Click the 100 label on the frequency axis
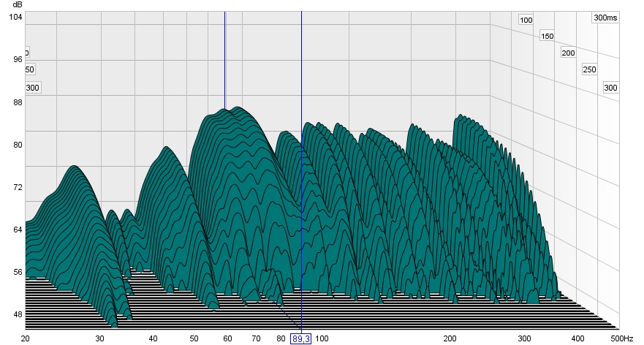644x345 pixels. pos(322,339)
